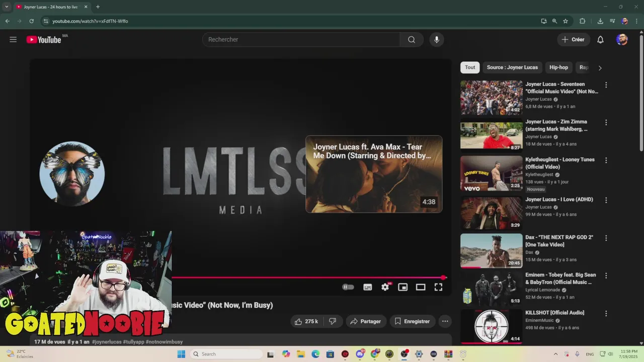Open Joyner Lucas - Zim Zimma title link

[x=556, y=125]
